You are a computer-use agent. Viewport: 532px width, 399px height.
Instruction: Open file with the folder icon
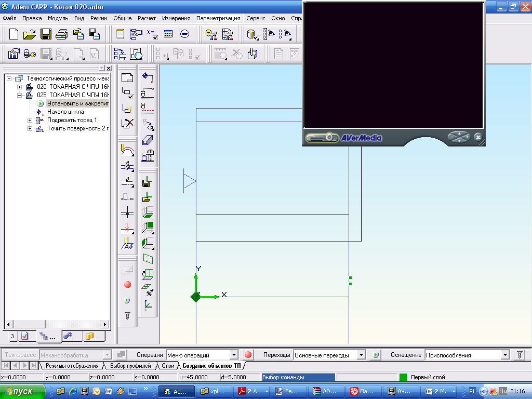pos(30,34)
